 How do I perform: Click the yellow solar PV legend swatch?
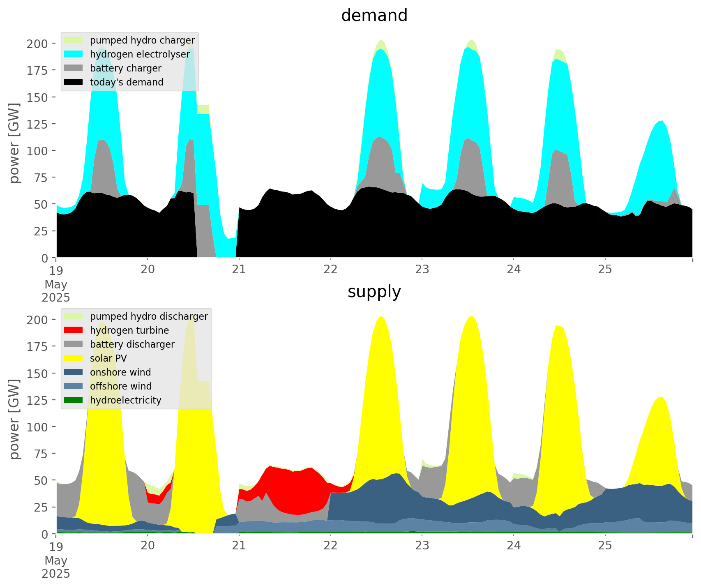pyautogui.click(x=74, y=358)
